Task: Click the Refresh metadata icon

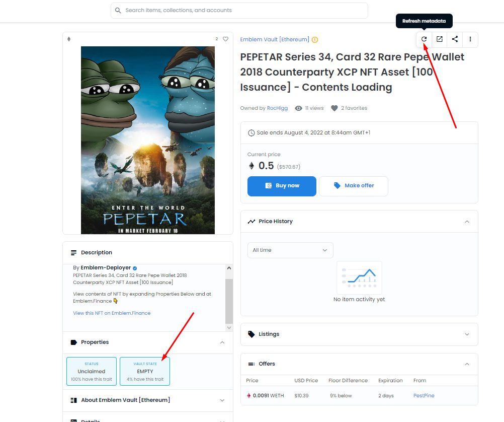Action: tap(424, 39)
